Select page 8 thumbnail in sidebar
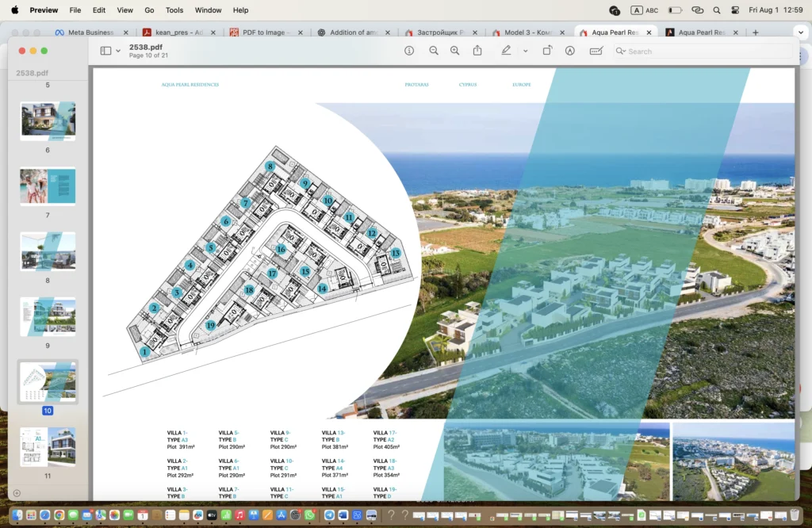This screenshot has width=812, height=528. point(48,251)
